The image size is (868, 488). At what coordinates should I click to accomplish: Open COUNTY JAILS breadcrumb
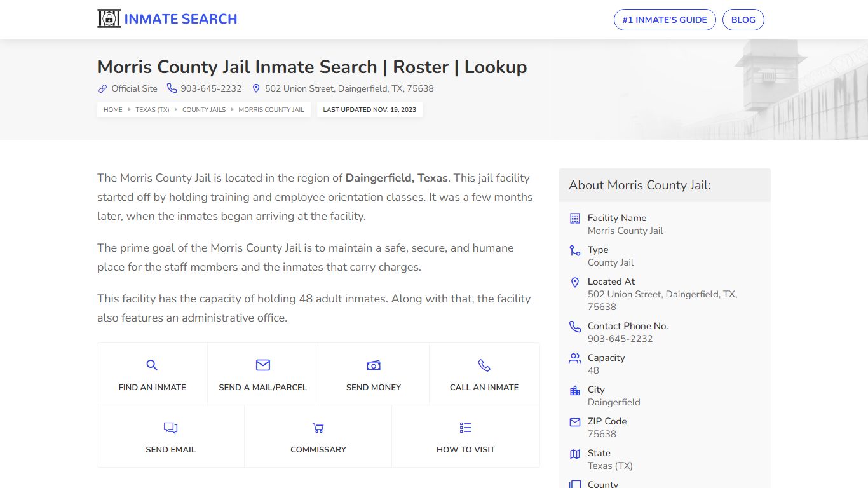pos(204,109)
